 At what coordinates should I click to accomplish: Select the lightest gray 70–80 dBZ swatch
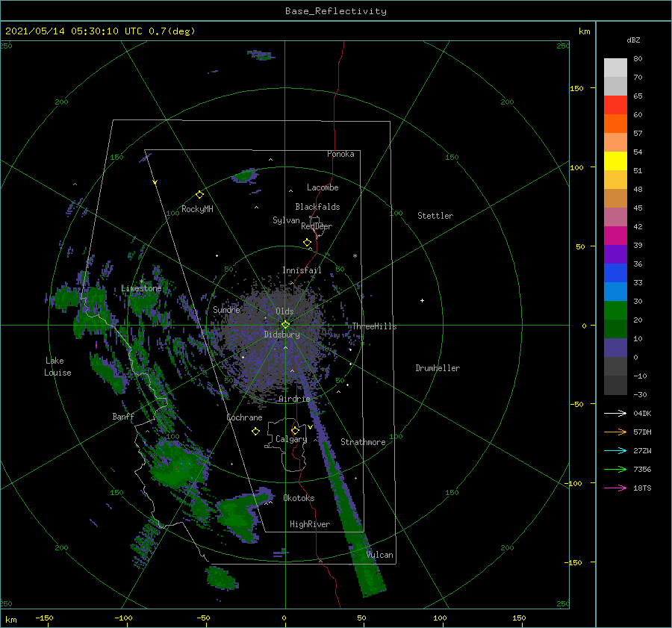[x=615, y=68]
